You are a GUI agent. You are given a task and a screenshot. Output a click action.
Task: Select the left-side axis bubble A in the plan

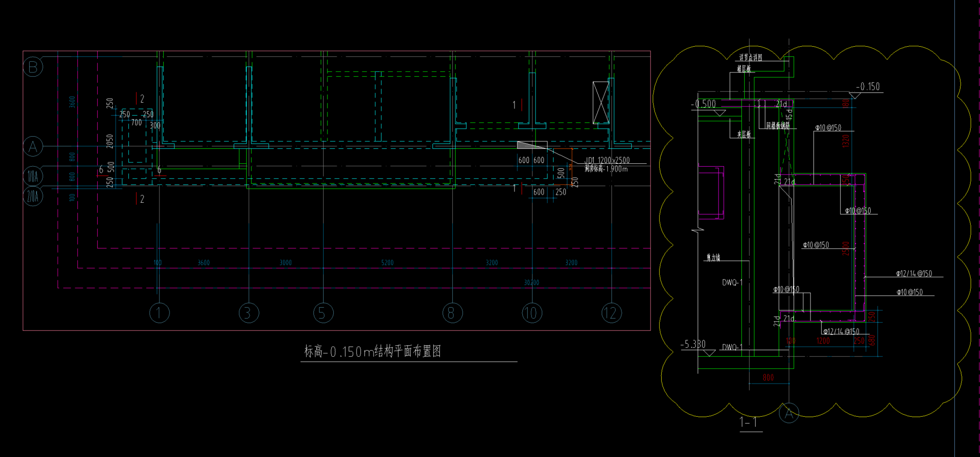tap(33, 146)
